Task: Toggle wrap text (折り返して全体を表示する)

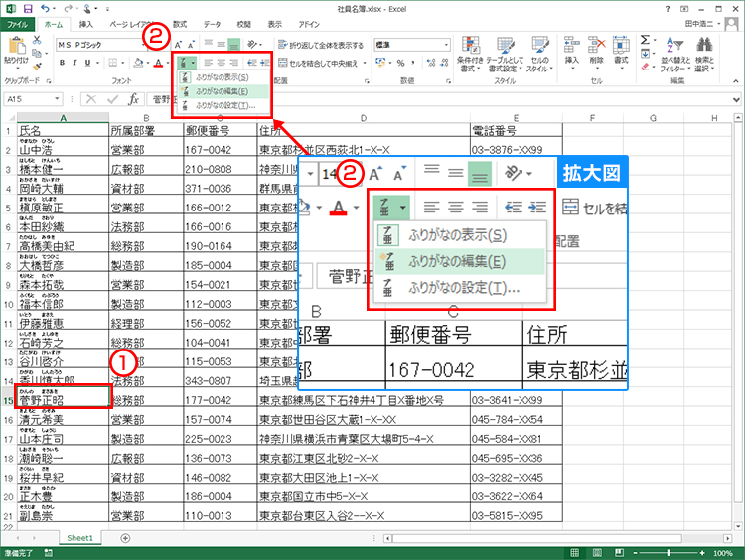Action: point(316,45)
